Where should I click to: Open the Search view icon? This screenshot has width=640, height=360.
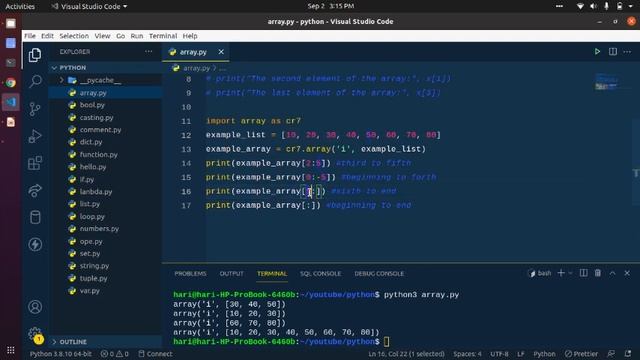(35, 81)
